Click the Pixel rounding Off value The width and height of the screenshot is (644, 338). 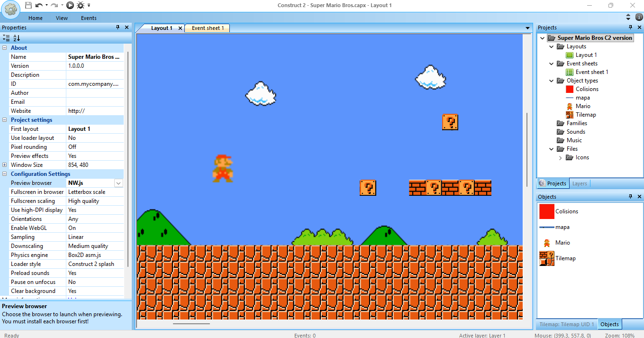point(95,147)
